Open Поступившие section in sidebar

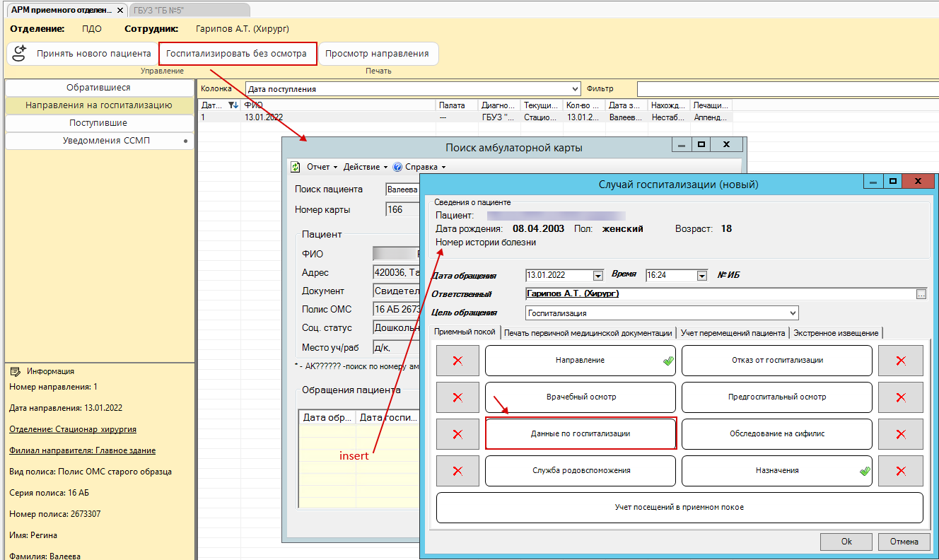tap(99, 123)
